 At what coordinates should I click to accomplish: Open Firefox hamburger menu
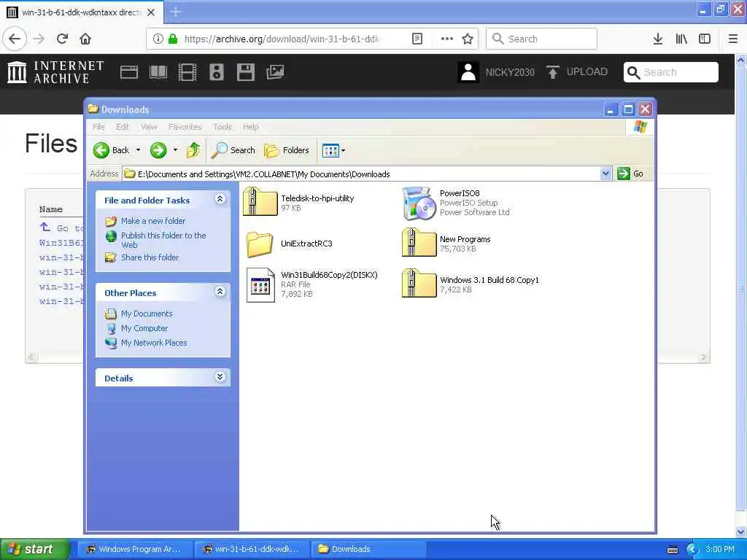coord(732,39)
